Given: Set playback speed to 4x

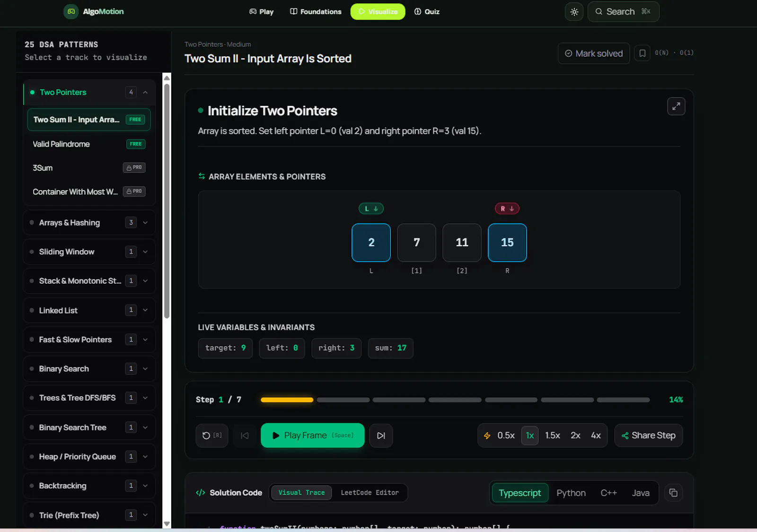Looking at the screenshot, I should click(x=596, y=435).
